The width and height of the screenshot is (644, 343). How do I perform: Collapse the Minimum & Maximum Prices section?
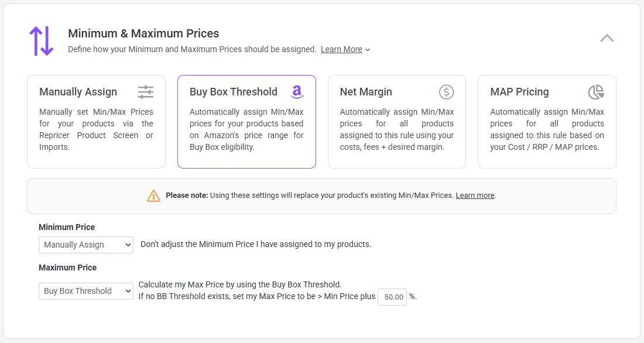click(x=607, y=39)
